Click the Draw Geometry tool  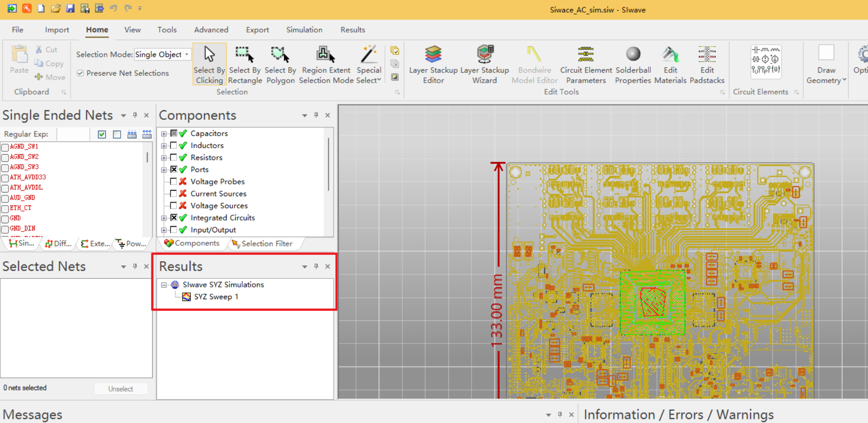coord(826,64)
